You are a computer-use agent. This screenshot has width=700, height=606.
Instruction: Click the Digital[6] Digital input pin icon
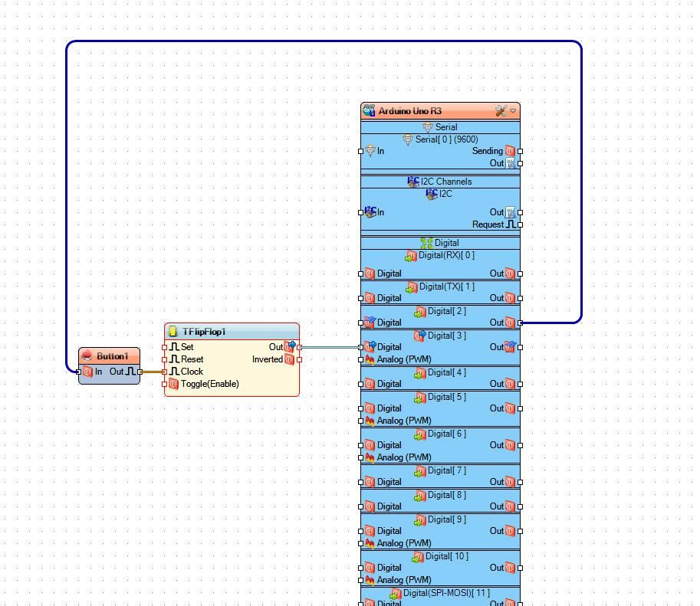pos(370,445)
